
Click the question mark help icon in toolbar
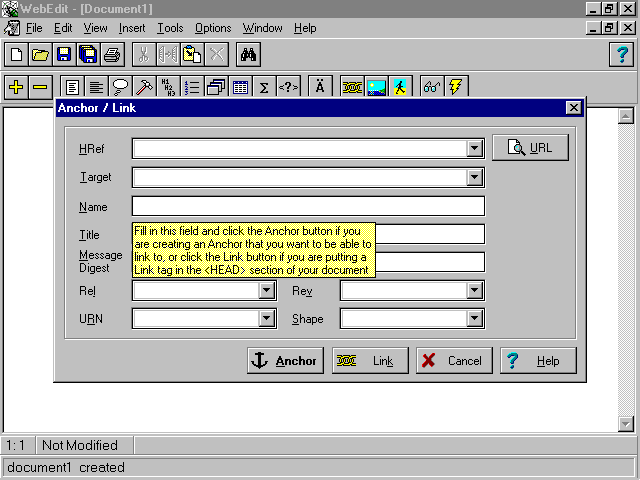[x=622, y=54]
